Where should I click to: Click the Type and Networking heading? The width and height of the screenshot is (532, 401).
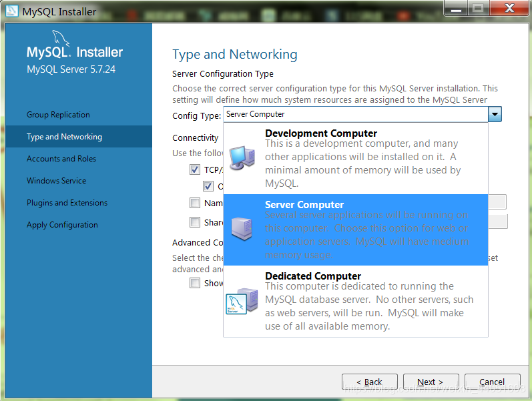click(x=235, y=55)
